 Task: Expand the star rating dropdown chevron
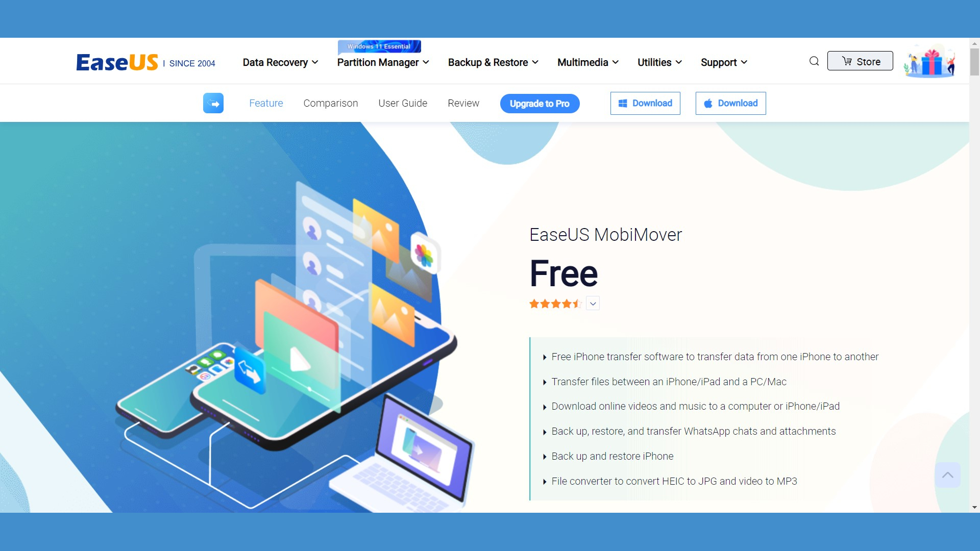click(x=593, y=304)
